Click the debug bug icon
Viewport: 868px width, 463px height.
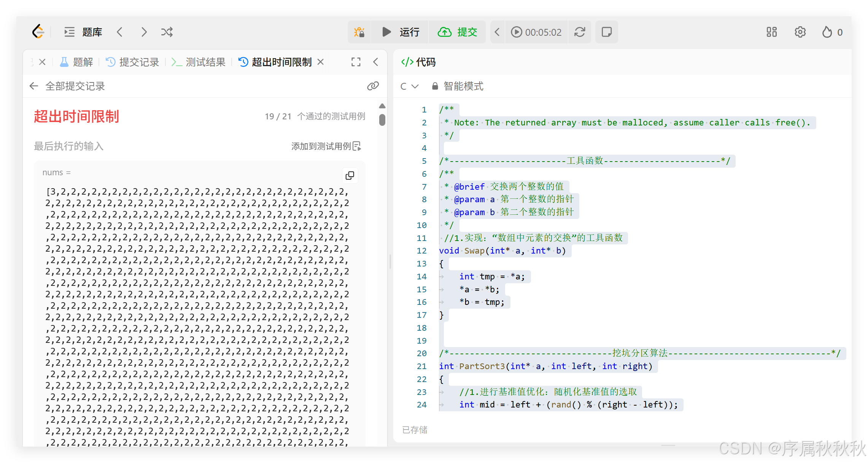(359, 32)
